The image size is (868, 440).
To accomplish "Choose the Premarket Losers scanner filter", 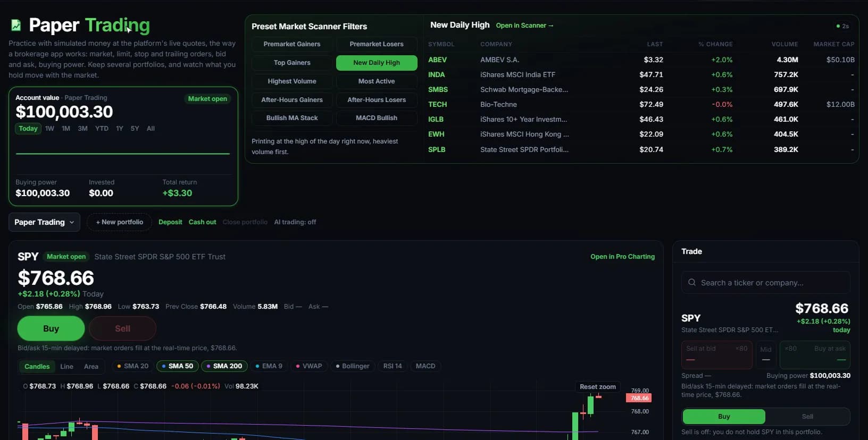I will pyautogui.click(x=377, y=44).
